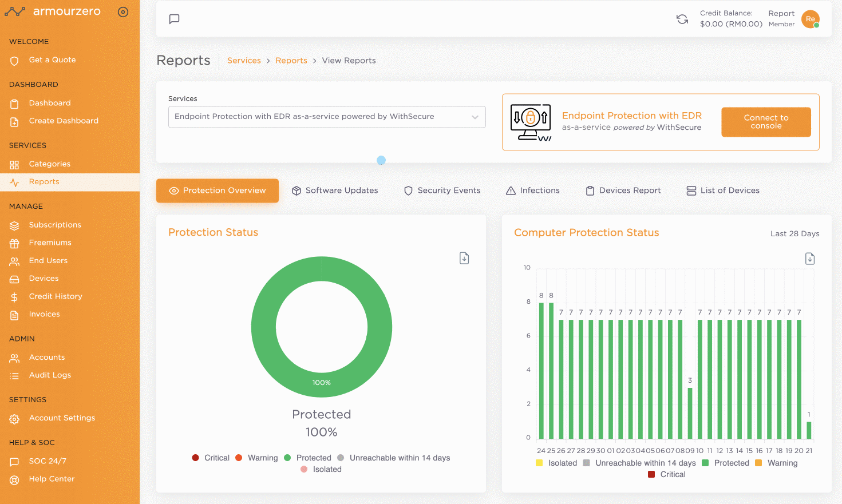The height and width of the screenshot is (504, 842).
Task: Switch to the Software Updates tab
Action: coord(335,191)
